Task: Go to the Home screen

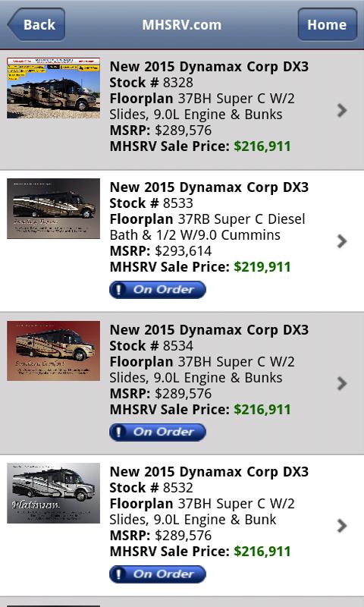Action: (327, 24)
